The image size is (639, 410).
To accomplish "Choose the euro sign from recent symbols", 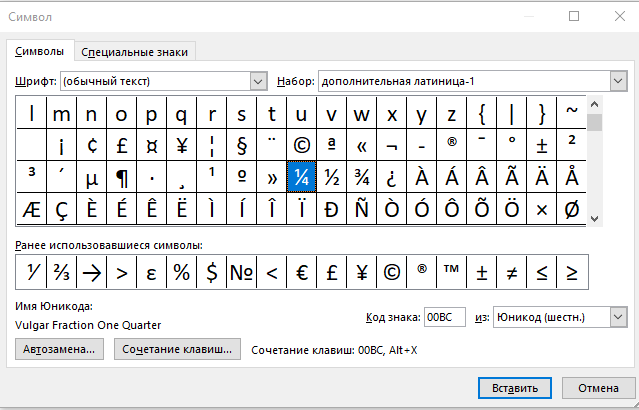I will click(x=302, y=271).
